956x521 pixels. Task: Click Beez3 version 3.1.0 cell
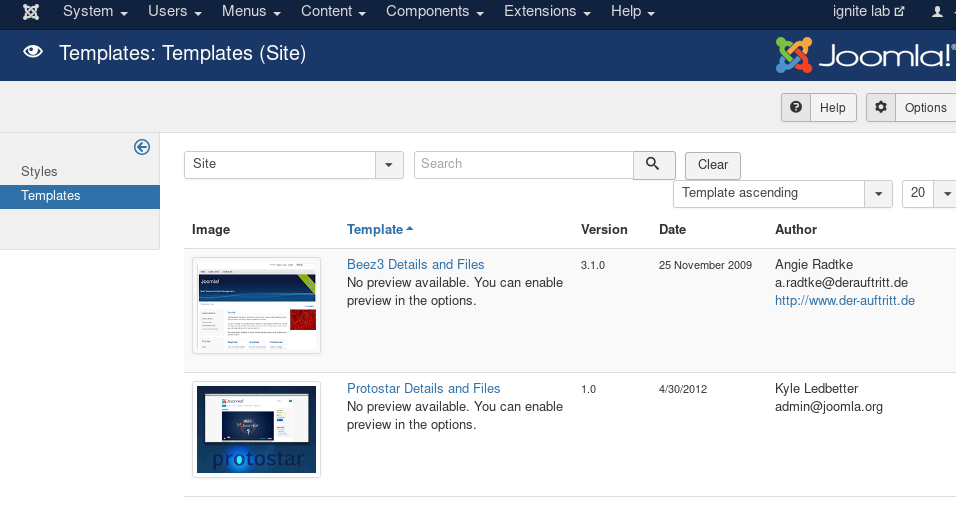tap(593, 265)
